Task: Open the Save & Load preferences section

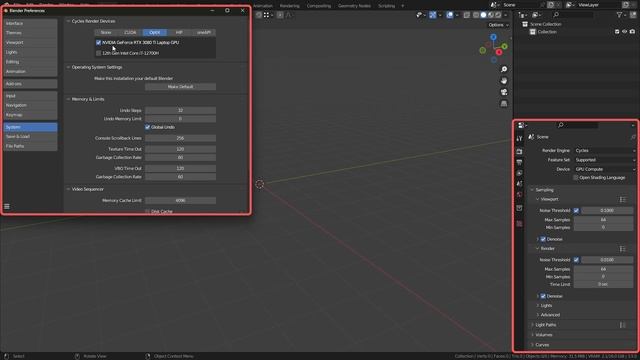Action: (x=30, y=137)
